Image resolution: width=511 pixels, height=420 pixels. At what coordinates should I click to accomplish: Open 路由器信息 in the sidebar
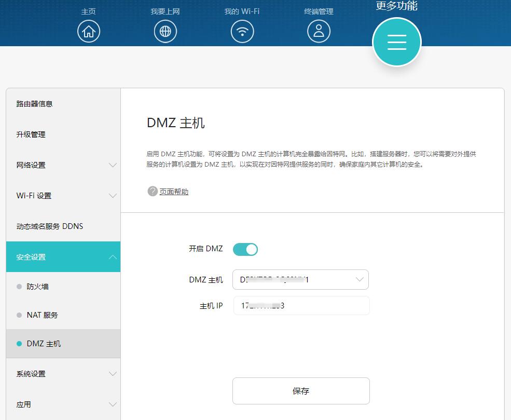[35, 104]
